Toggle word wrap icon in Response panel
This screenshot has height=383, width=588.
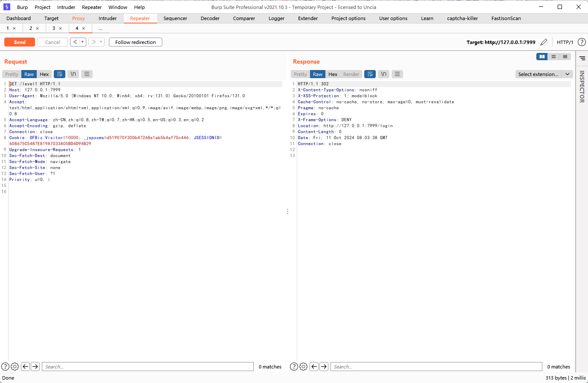370,74
